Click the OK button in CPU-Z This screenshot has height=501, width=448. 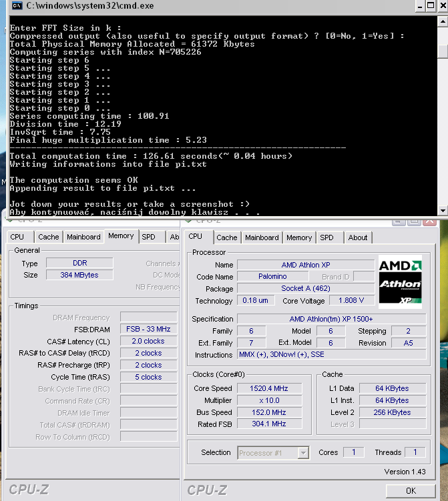pos(411,490)
